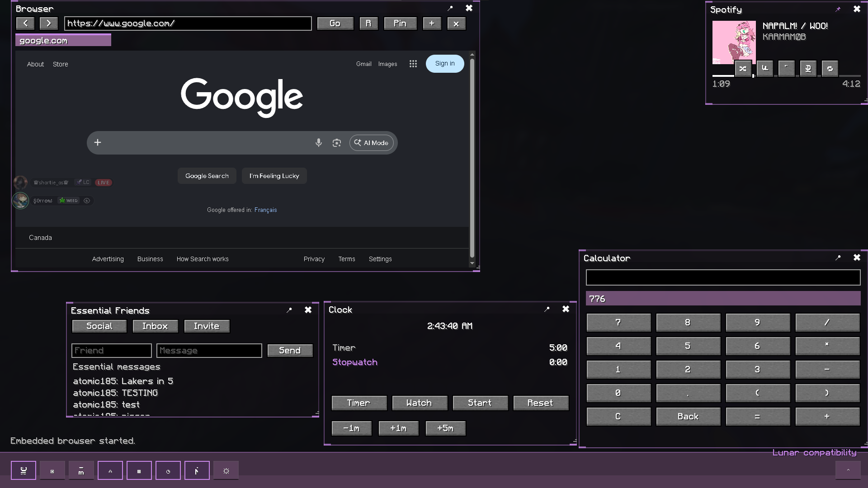Click the browser scrollbar down arrow
This screenshot has width=868, height=488.
[472, 263]
